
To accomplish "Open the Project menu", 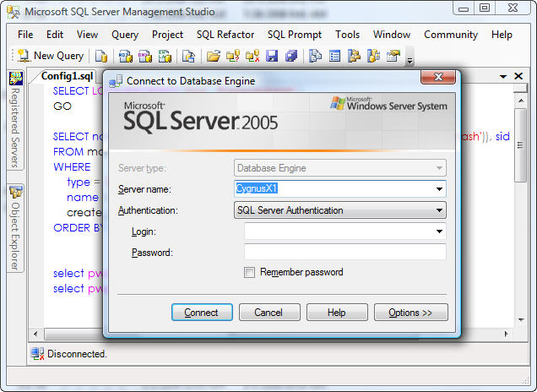I will coord(167,35).
